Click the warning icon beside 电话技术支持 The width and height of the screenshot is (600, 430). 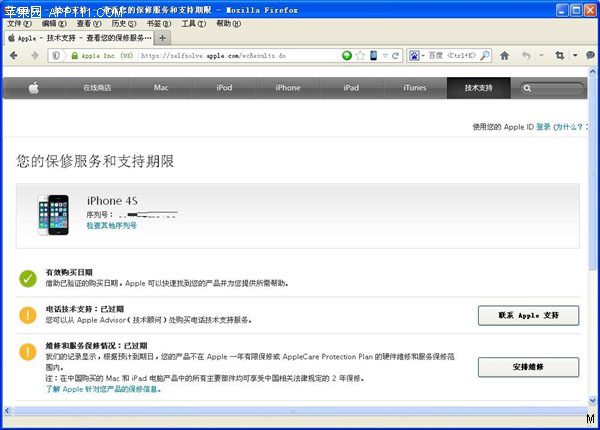click(x=28, y=315)
